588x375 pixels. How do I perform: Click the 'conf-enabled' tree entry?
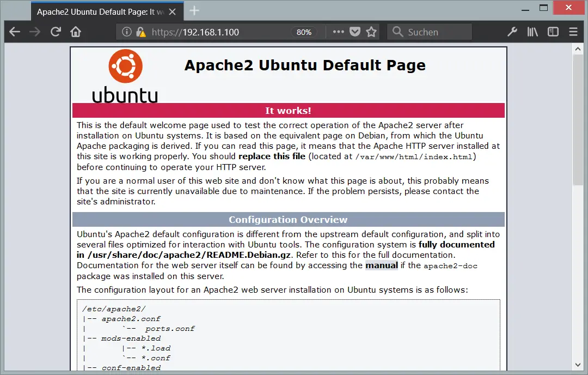[x=131, y=367]
